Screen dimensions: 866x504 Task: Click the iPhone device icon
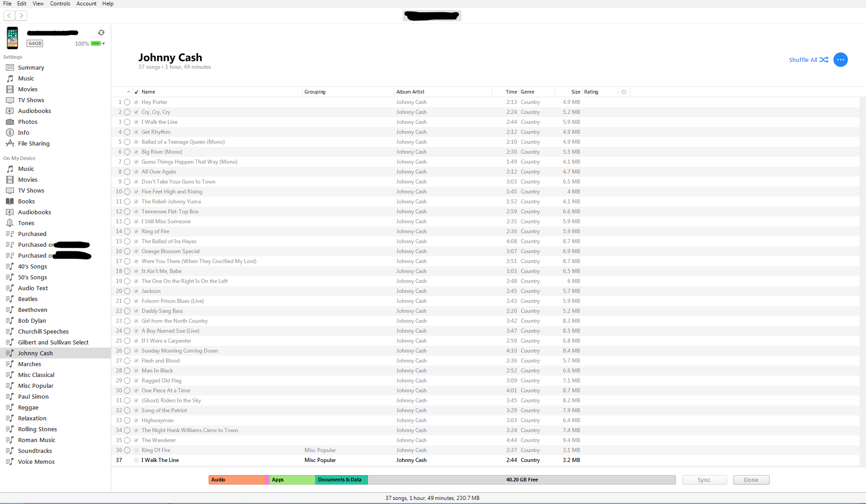coord(13,38)
